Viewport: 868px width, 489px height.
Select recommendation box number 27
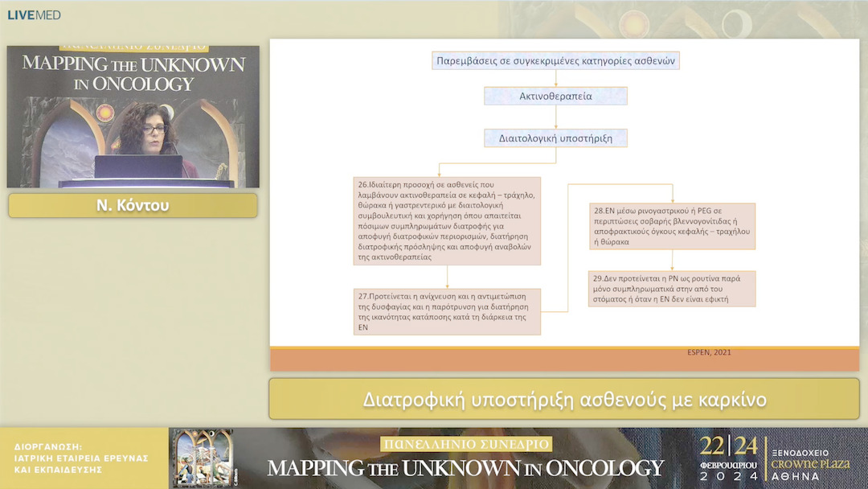447,311
